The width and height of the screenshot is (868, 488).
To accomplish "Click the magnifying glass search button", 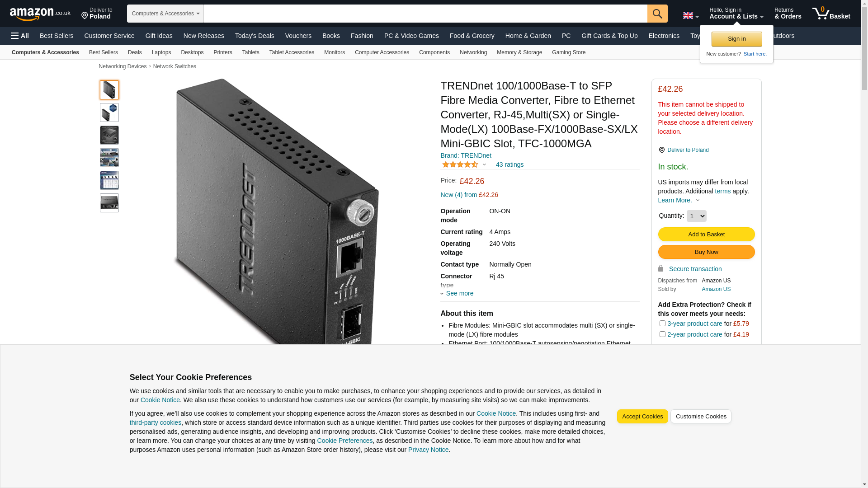I will coord(657,14).
